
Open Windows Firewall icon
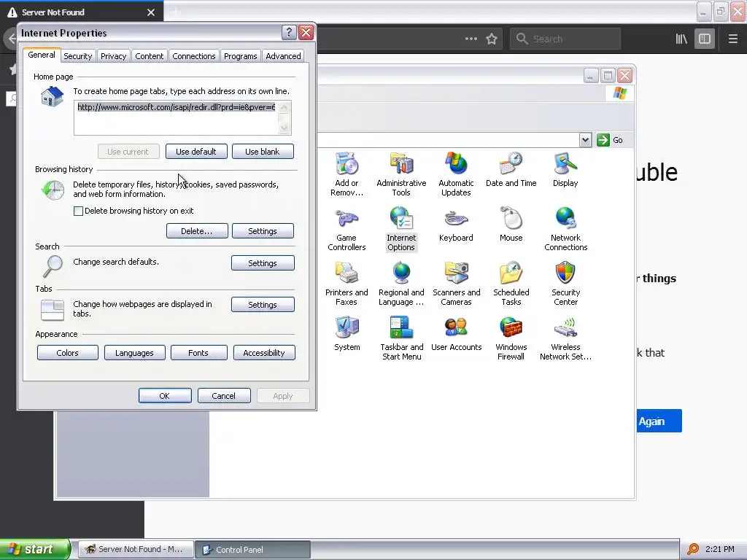(511, 338)
